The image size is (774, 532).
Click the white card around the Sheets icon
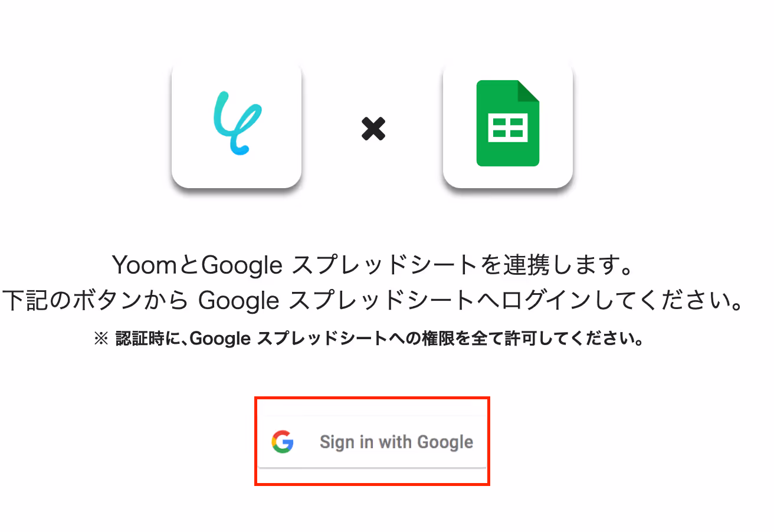click(508, 123)
